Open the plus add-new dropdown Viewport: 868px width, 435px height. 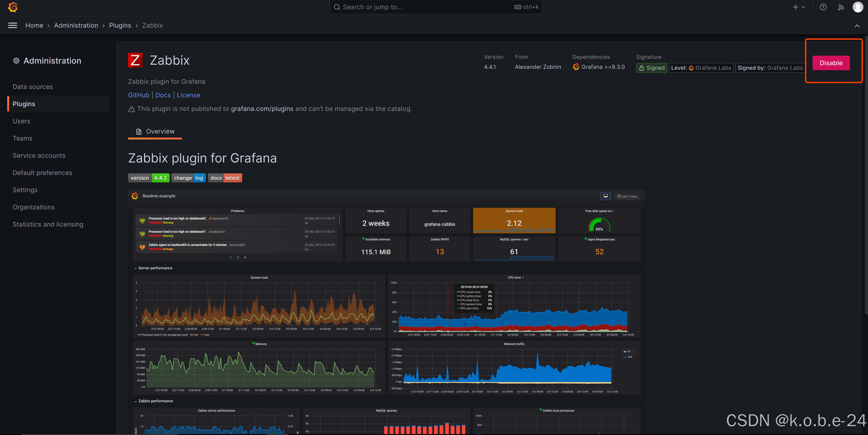(799, 7)
